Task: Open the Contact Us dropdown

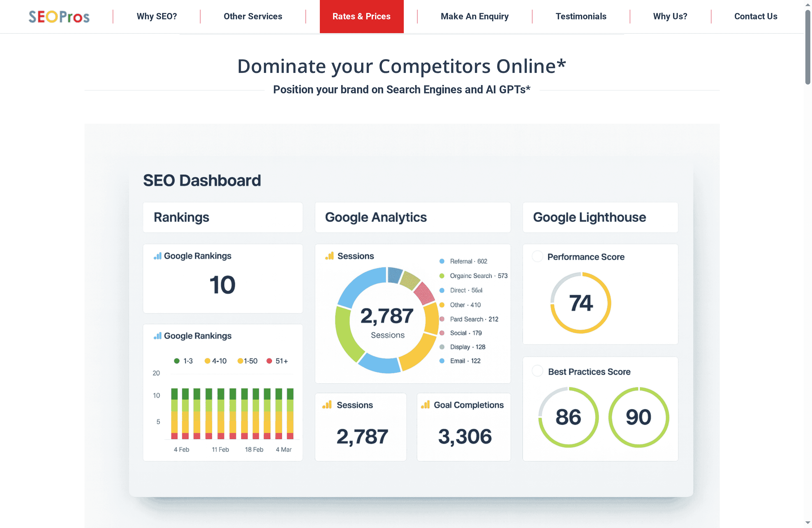Action: 756,16
